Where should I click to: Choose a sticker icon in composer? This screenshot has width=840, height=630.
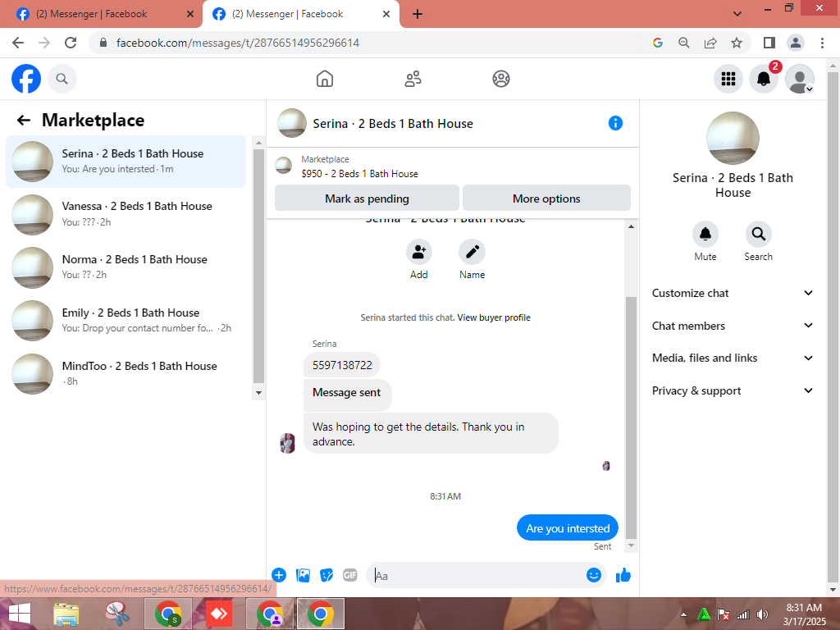[326, 575]
